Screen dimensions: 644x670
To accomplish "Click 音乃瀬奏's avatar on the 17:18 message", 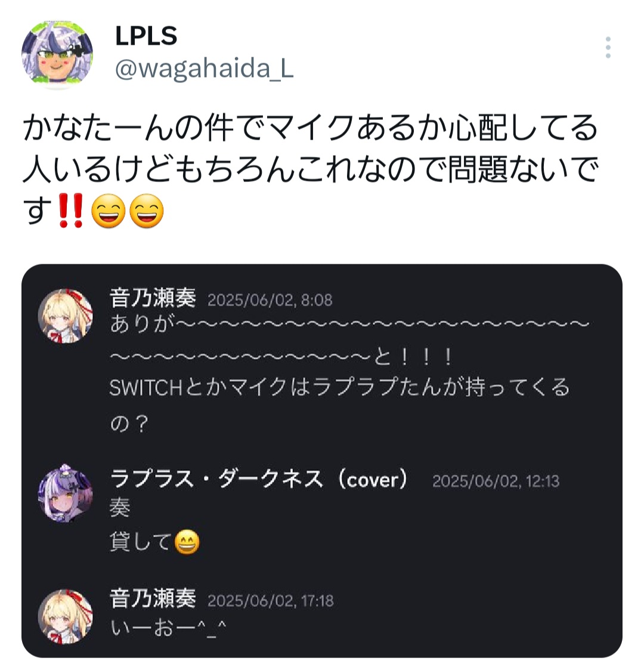I will coord(66,616).
